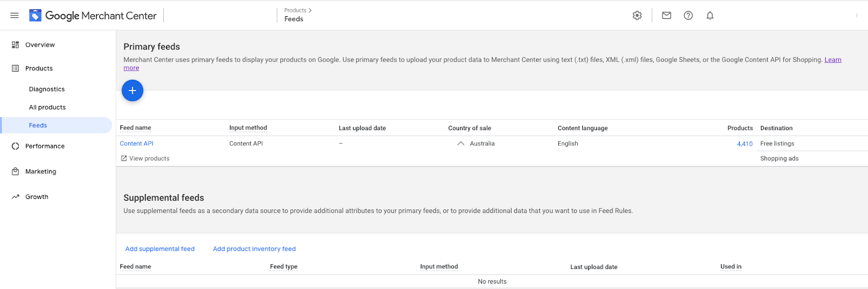Screen dimensions: 868x289
Task: Collapse the Australia country row chevron
Action: pyautogui.click(x=461, y=144)
